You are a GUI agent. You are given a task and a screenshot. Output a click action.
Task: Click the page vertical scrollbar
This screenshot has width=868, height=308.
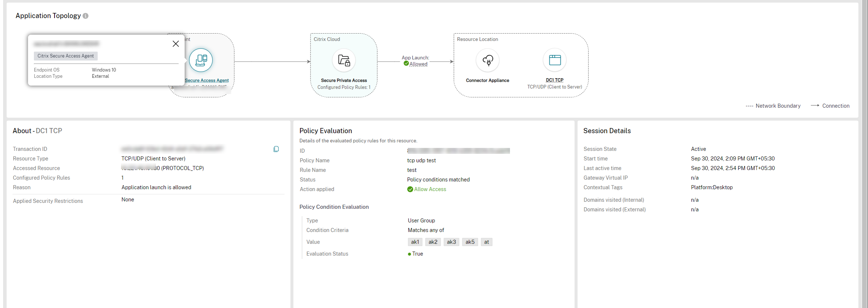point(865,154)
